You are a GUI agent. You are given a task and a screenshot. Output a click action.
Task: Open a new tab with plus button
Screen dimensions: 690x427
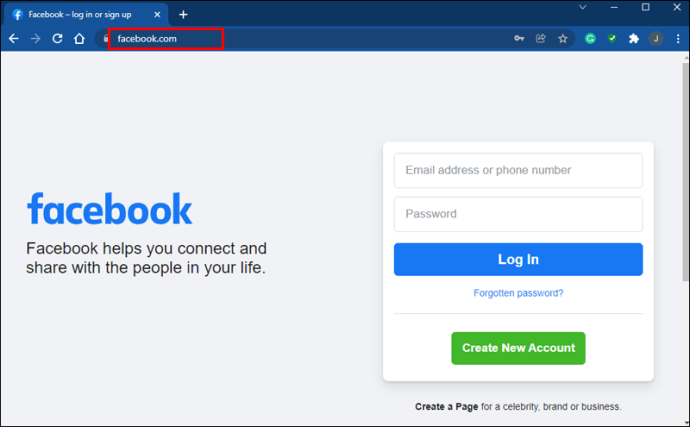point(183,15)
